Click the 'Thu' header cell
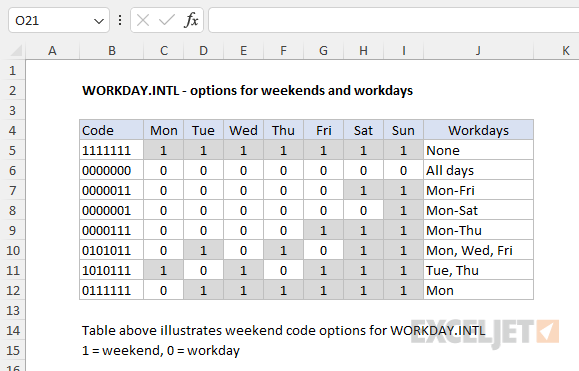 click(x=283, y=130)
